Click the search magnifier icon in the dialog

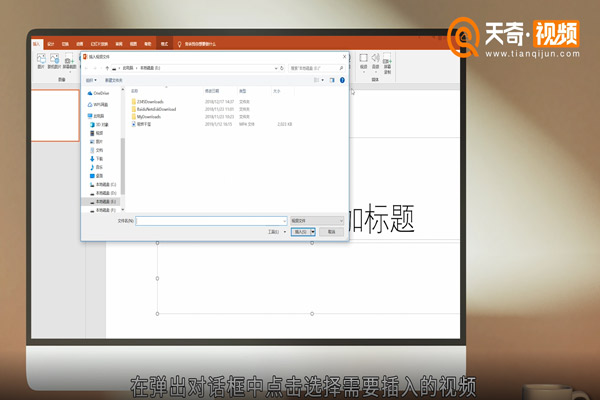pyautogui.click(x=341, y=68)
